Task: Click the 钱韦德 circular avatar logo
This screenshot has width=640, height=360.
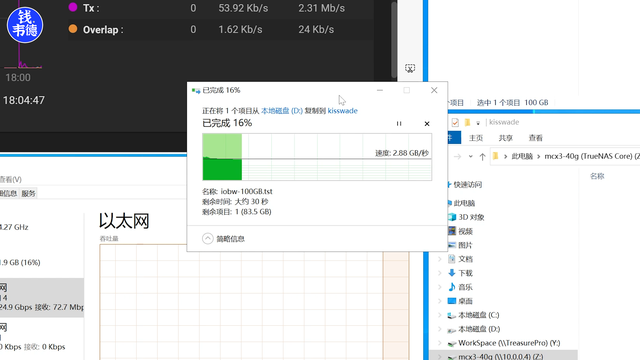Action: click(25, 25)
